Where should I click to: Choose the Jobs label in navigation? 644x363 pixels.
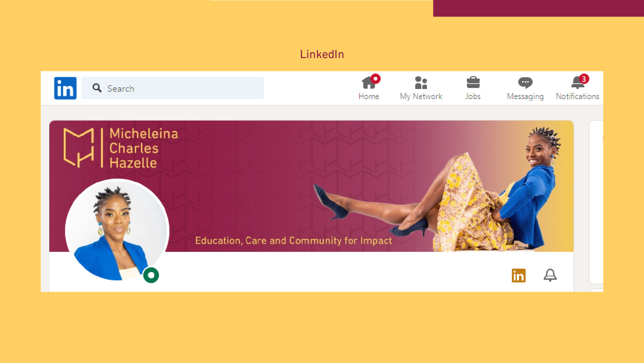click(473, 96)
